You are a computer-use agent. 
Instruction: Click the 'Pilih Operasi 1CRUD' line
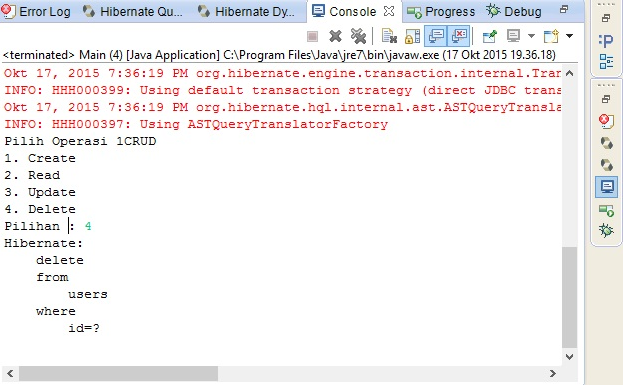[80, 141]
